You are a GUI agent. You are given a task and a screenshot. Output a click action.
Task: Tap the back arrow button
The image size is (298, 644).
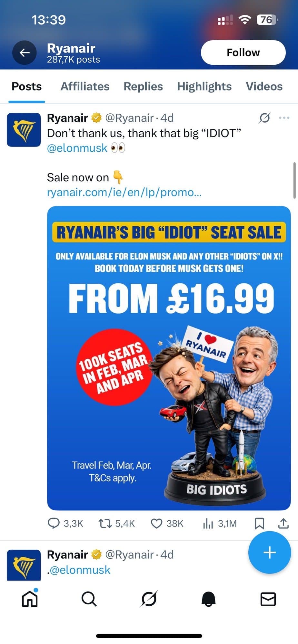click(25, 52)
